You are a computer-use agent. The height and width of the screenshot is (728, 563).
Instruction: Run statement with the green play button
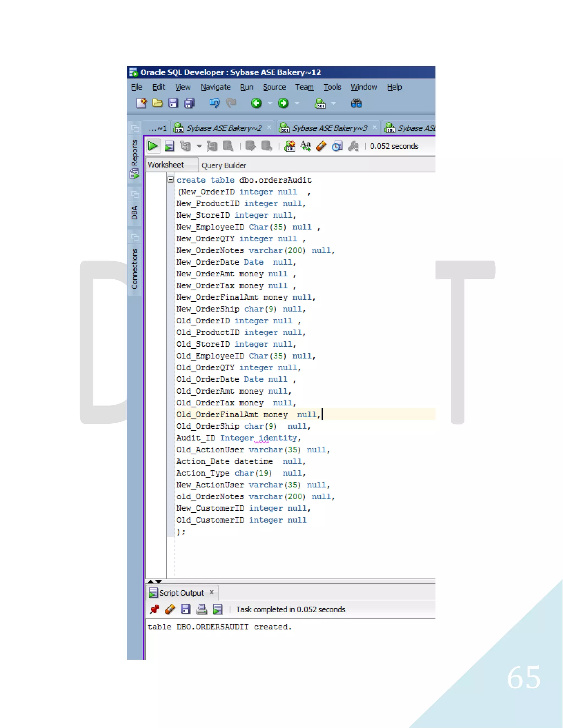153,146
